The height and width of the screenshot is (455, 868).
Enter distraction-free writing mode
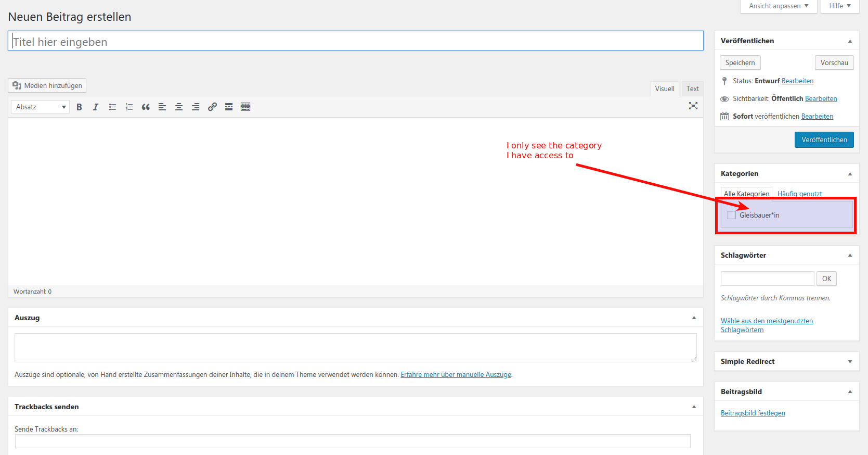(x=693, y=106)
